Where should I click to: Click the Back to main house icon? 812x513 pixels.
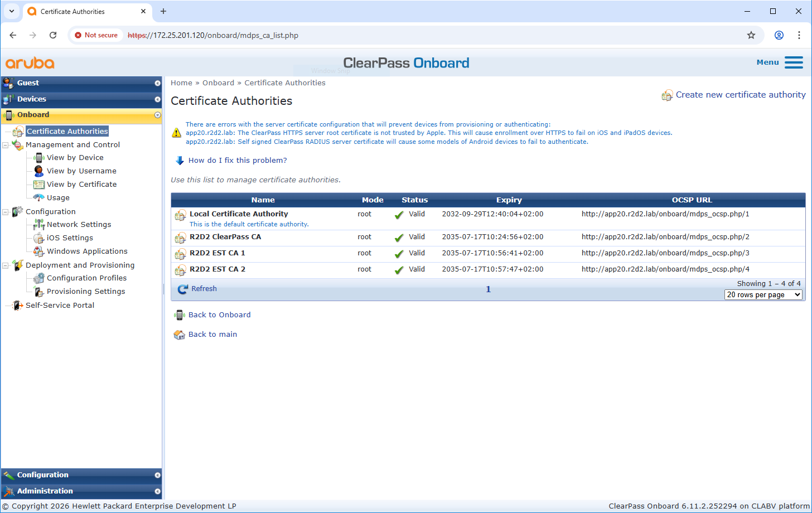[x=180, y=335]
